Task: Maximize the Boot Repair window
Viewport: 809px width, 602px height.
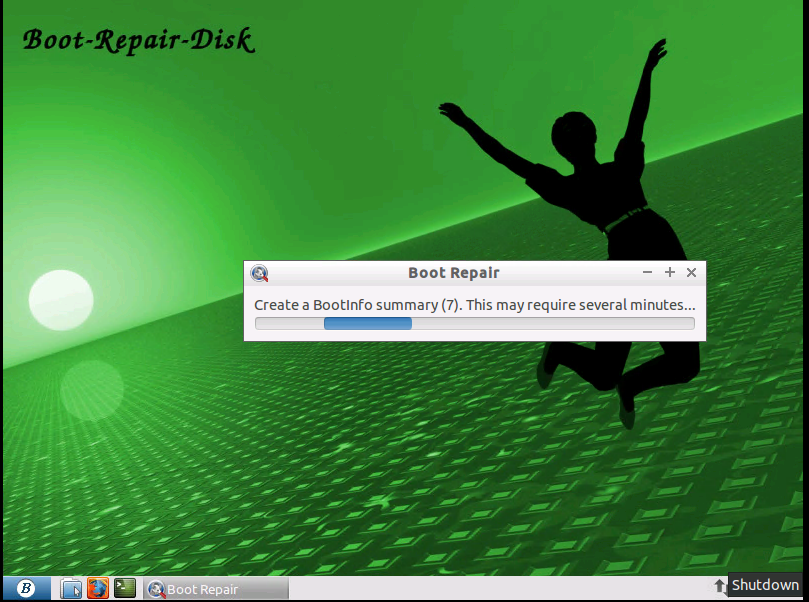Action: point(669,271)
